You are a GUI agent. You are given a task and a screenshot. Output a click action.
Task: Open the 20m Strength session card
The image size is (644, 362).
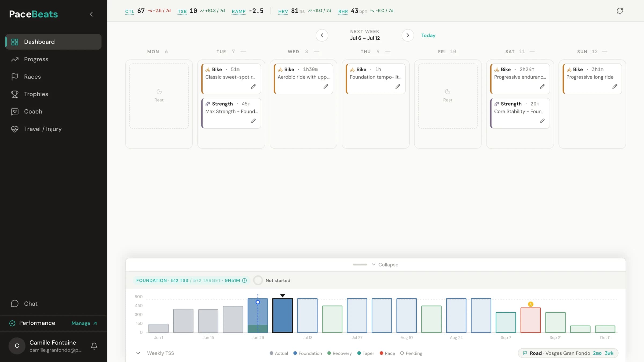520,113
